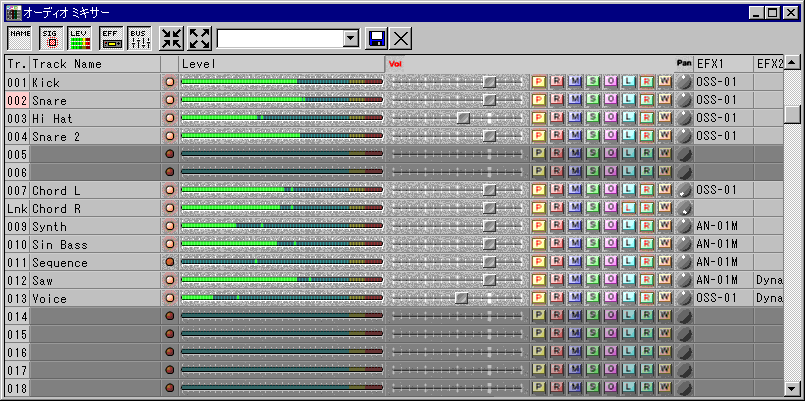Click the signal indicator on Sequence track
805x401 pixels.
[170, 262]
